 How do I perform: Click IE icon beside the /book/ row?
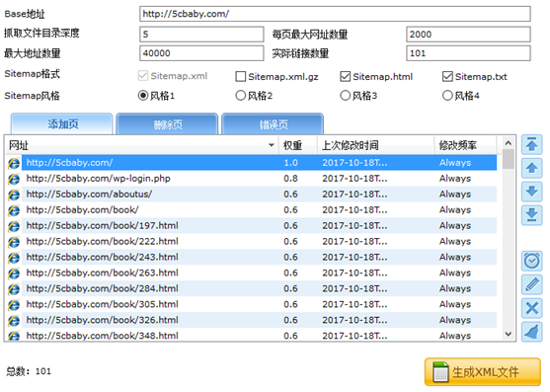pyautogui.click(x=14, y=210)
